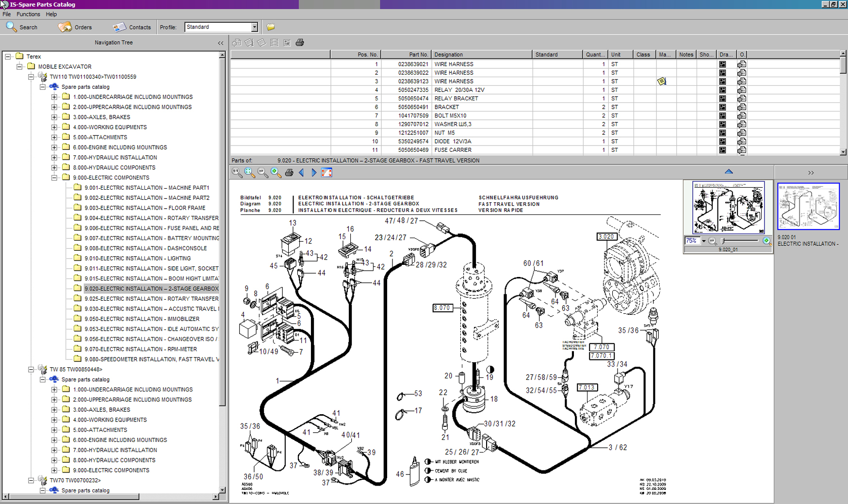
Task: Click the Orders button
Action: coord(75,27)
